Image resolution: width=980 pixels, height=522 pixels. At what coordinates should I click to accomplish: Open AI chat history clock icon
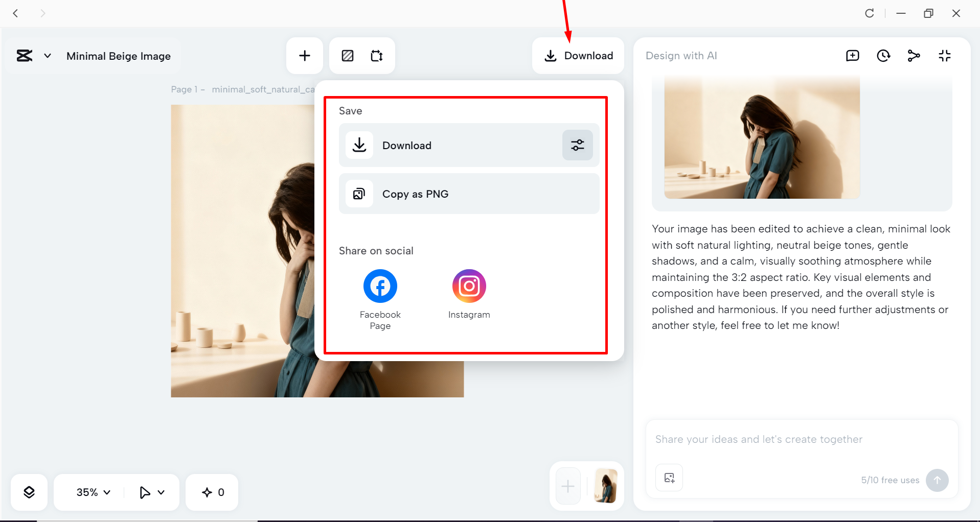883,56
